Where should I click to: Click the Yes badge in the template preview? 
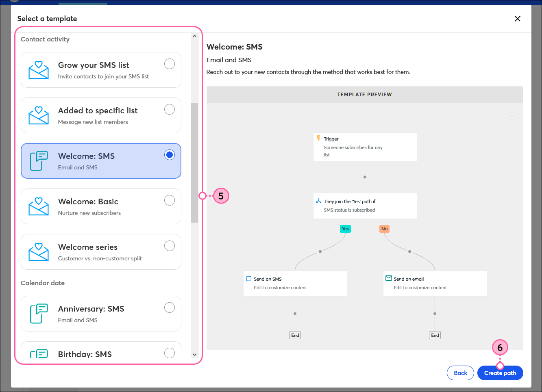pos(345,229)
